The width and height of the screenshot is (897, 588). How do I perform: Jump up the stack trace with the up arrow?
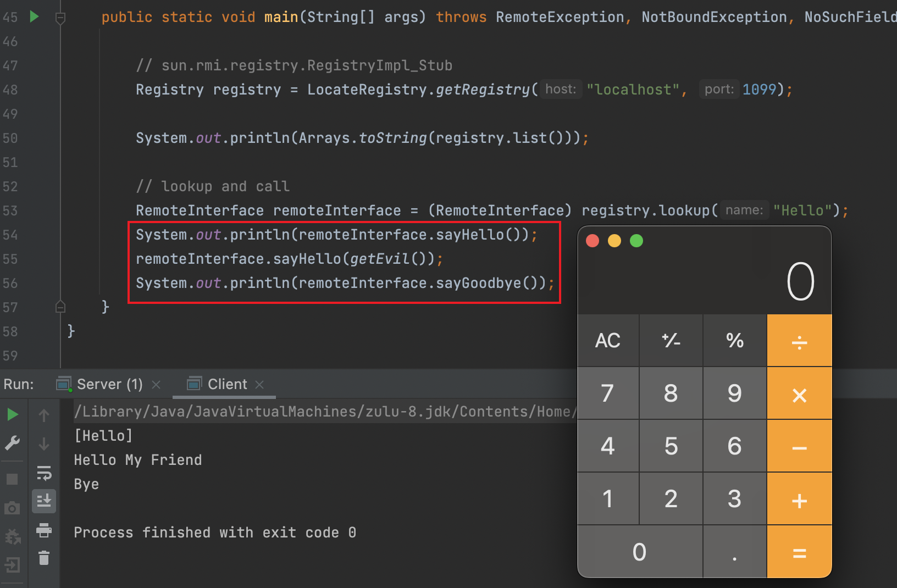[x=44, y=415]
